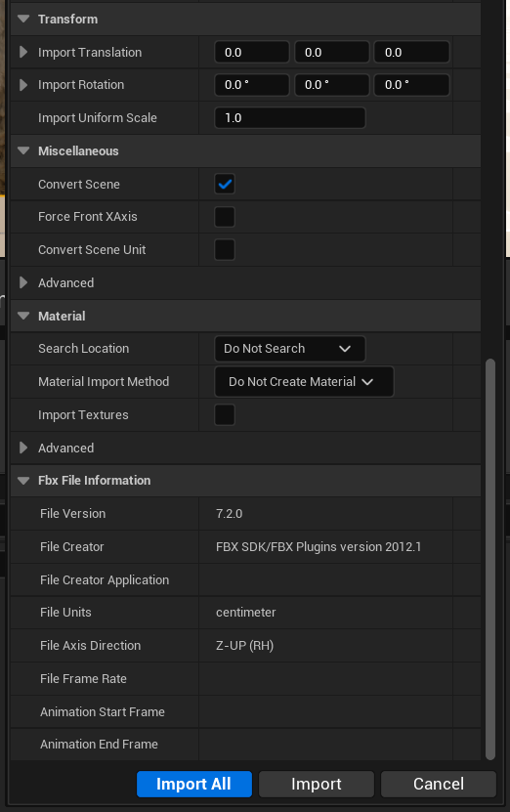This screenshot has height=812, width=510.
Task: Collapse Fbx File Information section
Action: pyautogui.click(x=23, y=481)
